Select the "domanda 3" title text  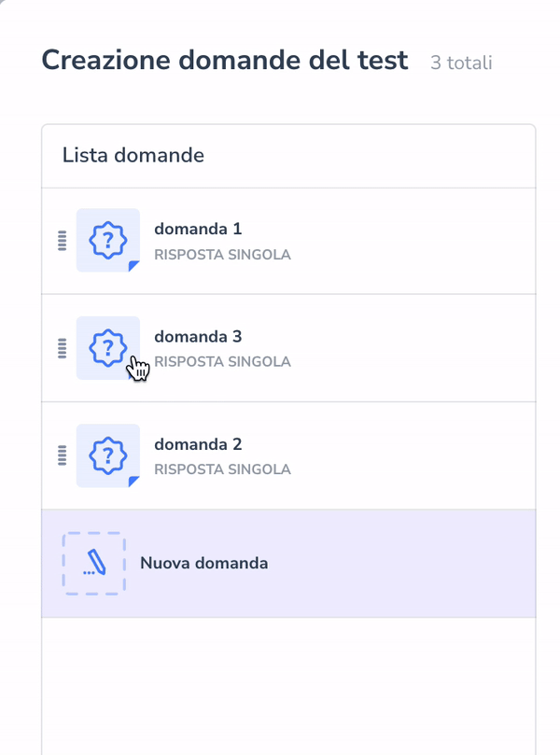(198, 336)
